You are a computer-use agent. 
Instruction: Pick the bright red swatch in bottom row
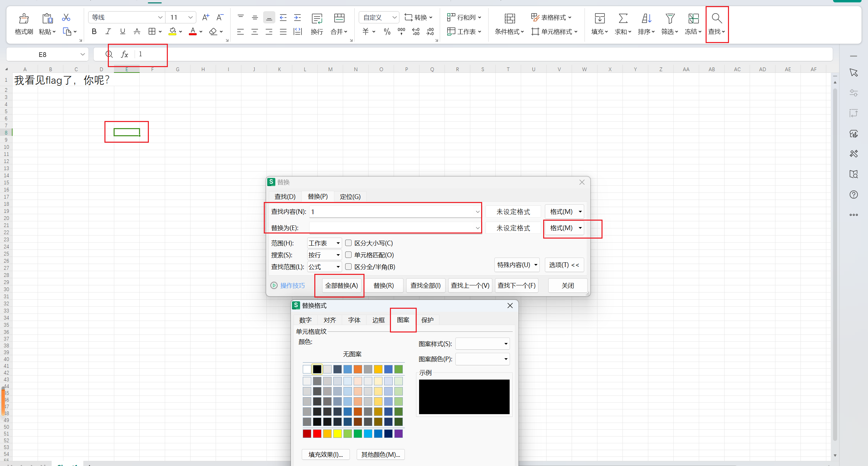click(x=317, y=433)
